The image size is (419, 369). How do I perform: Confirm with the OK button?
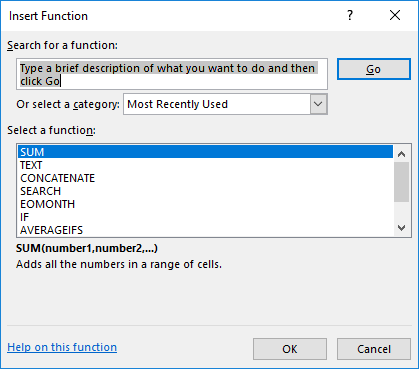coord(290,349)
